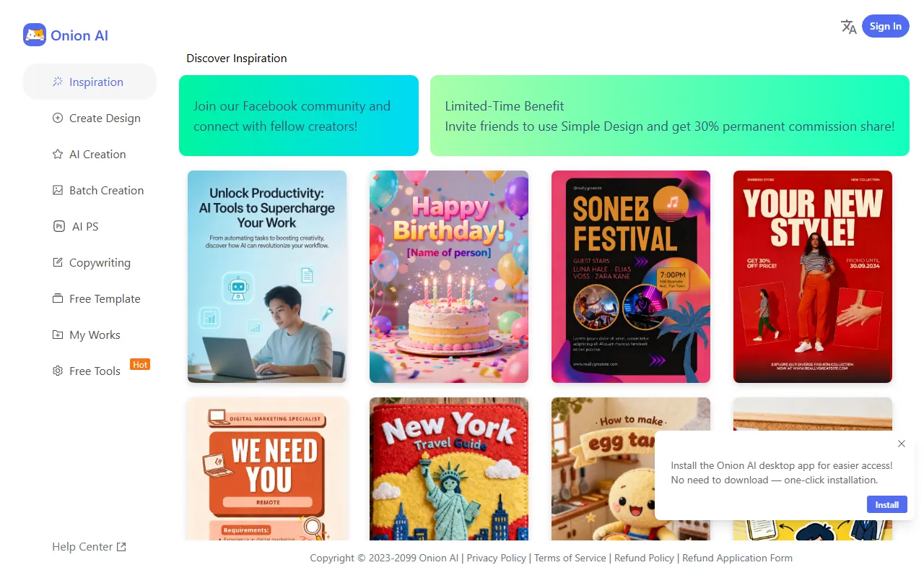Open AI PS via its Ps icon
The width and height of the screenshot is (924, 578).
pos(59,226)
